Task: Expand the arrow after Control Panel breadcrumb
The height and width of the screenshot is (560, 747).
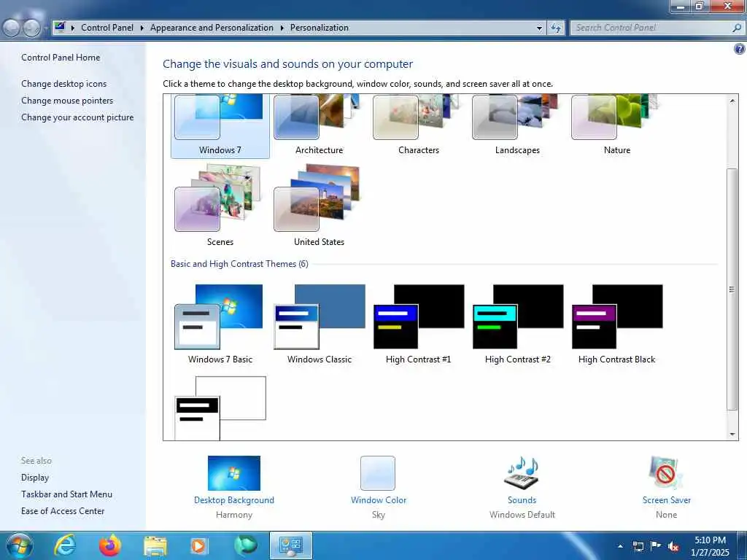Action: pyautogui.click(x=142, y=28)
